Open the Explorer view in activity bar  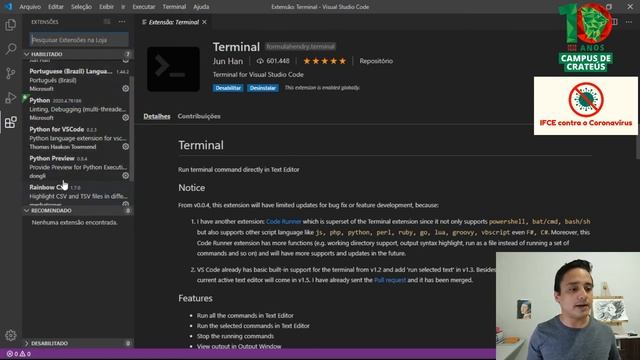(x=11, y=25)
